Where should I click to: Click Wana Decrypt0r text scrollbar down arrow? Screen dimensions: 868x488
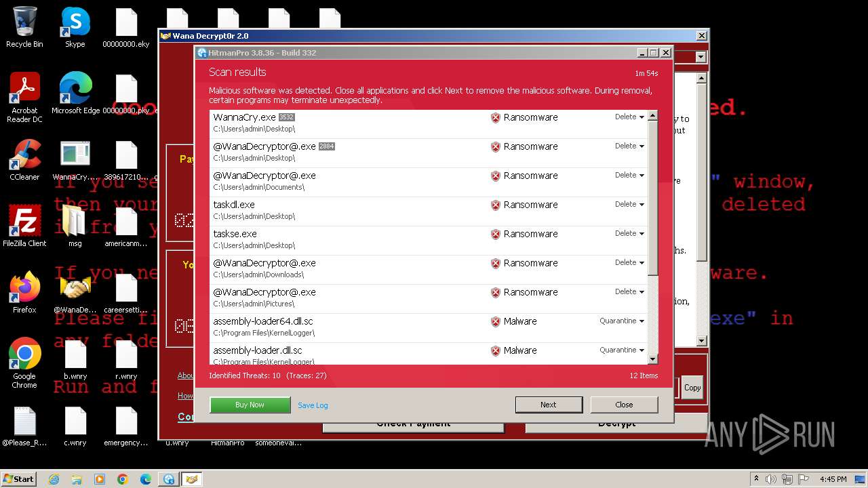point(702,341)
